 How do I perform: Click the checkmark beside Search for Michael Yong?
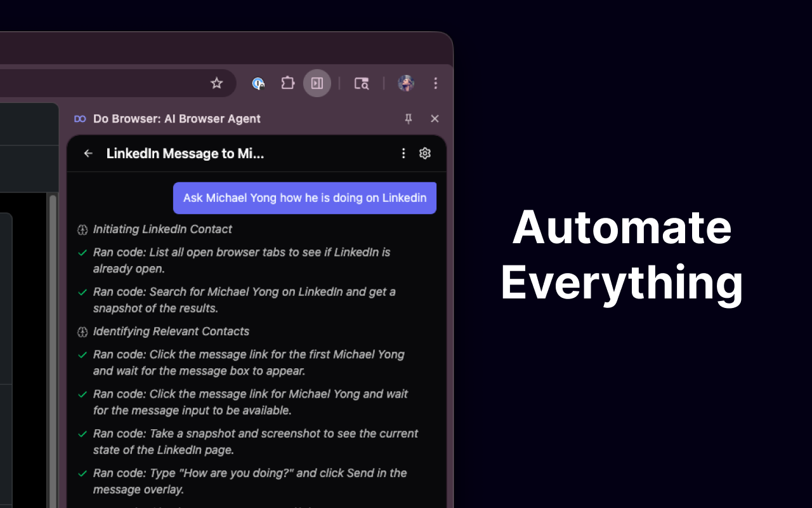pyautogui.click(x=82, y=292)
